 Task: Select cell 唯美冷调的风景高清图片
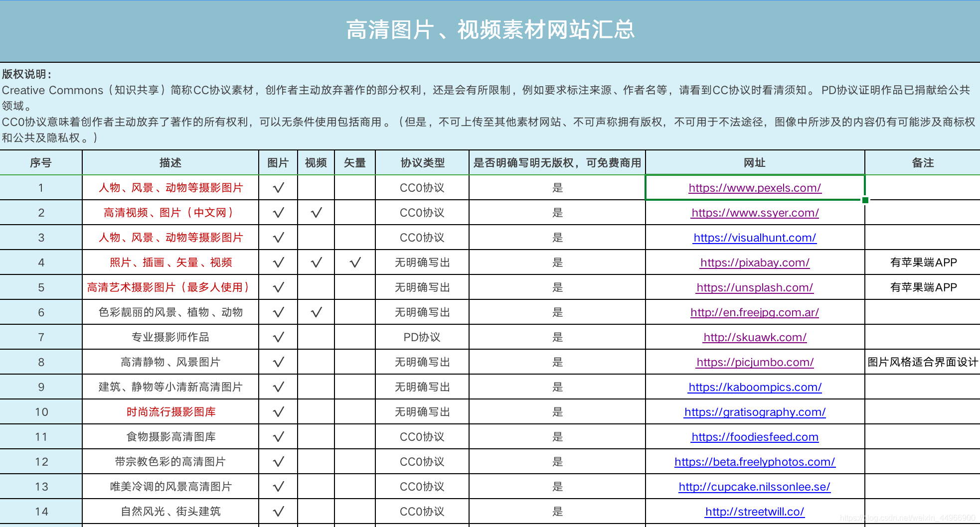170,487
